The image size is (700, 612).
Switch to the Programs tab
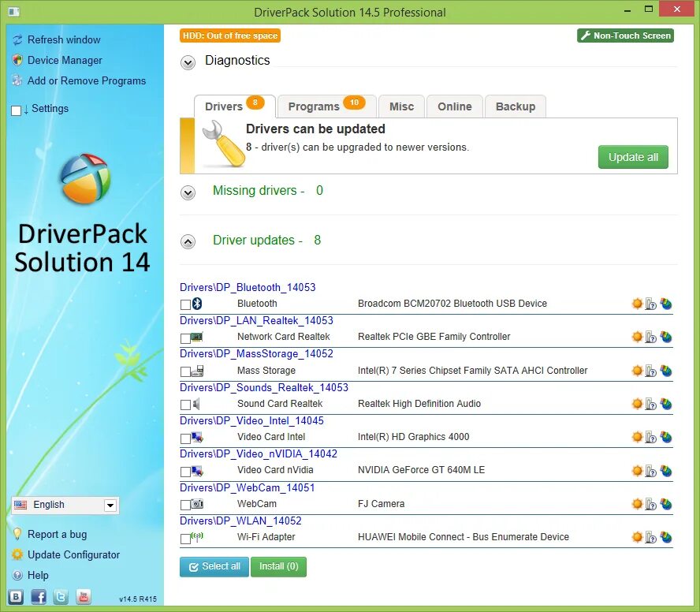coord(327,106)
